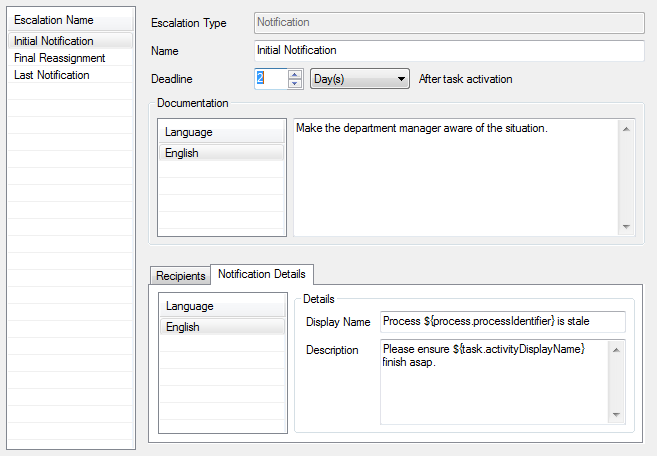
Task: Increase deadline value with up arrow
Action: [295, 73]
